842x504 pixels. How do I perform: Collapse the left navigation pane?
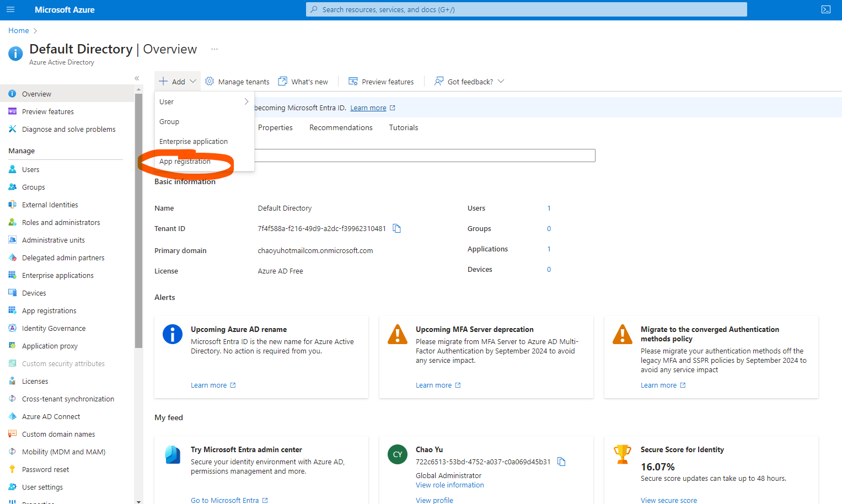point(137,78)
